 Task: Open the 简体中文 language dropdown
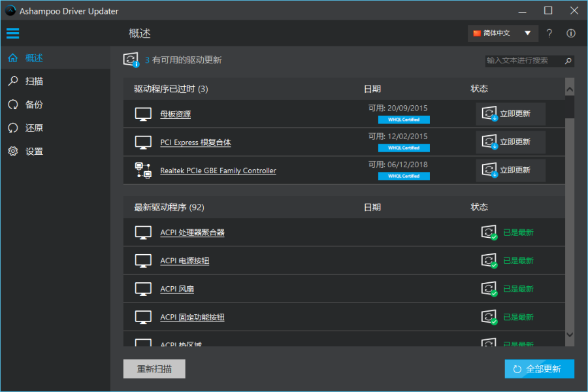pyautogui.click(x=503, y=33)
